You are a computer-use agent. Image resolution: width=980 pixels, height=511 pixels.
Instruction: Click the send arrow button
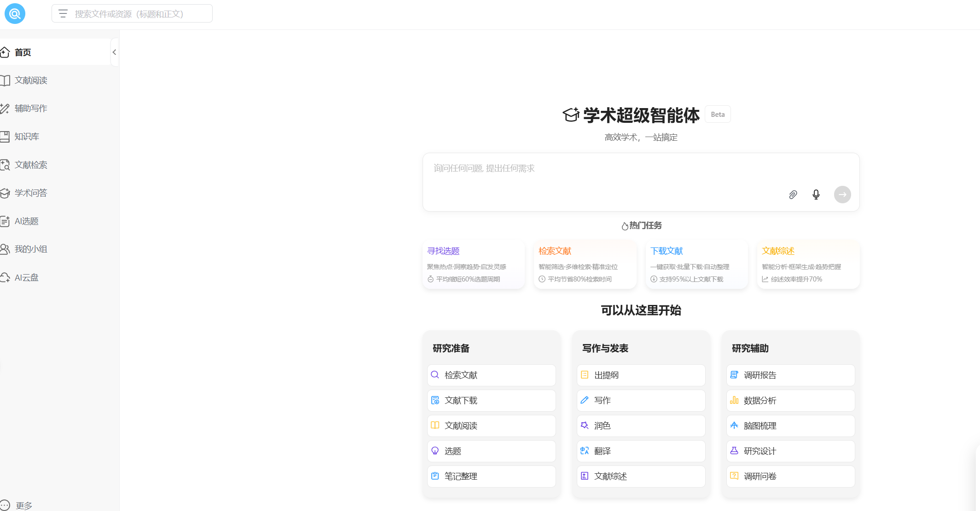pyautogui.click(x=842, y=195)
